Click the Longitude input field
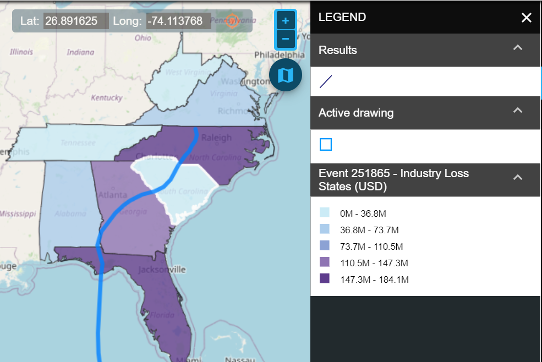542x362 pixels. [178, 21]
